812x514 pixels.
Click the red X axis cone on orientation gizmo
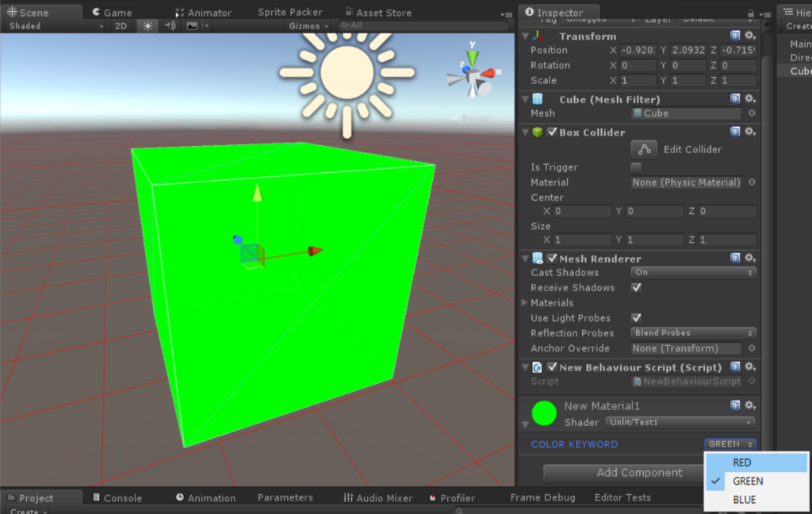pos(488,74)
